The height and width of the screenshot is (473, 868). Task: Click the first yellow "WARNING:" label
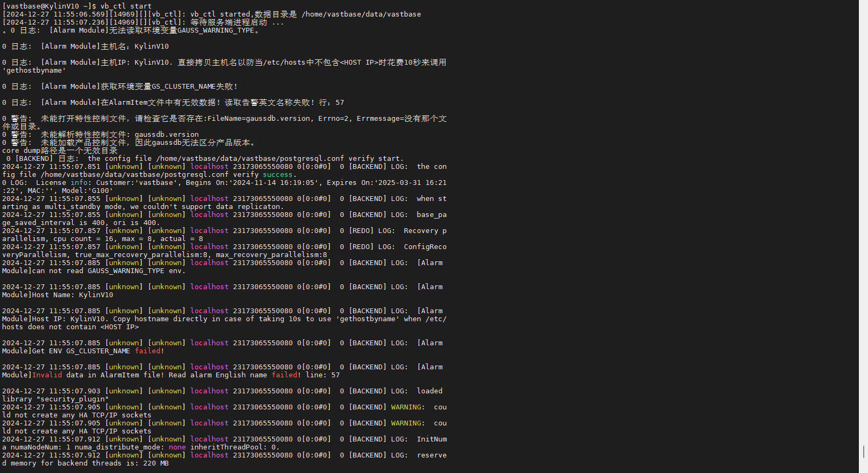coord(408,407)
